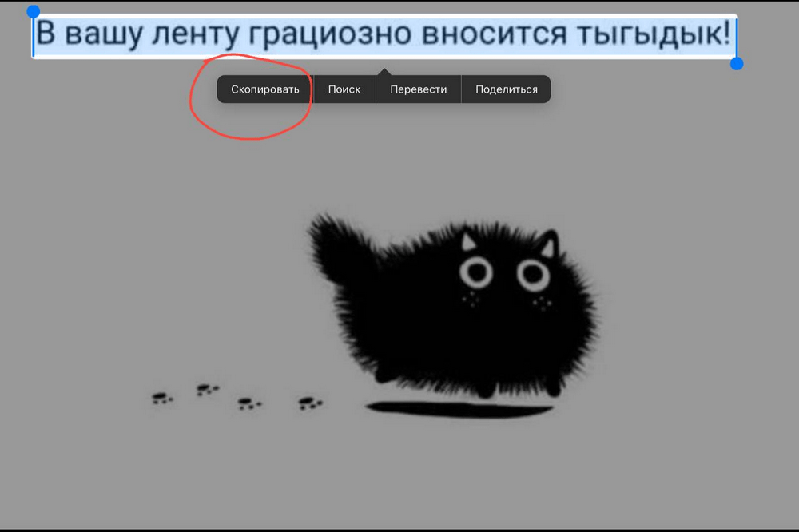Click the cat's left round eye
799x532 pixels.
[x=476, y=272]
